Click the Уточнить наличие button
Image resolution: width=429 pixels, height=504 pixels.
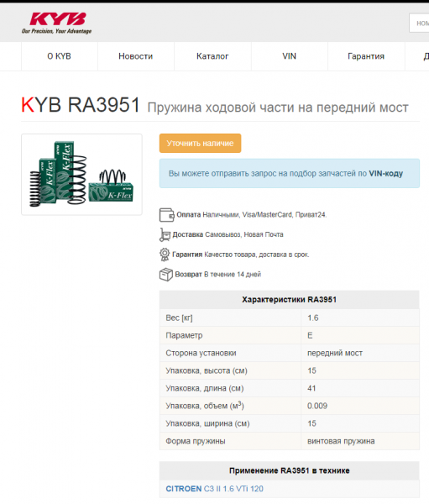200,143
